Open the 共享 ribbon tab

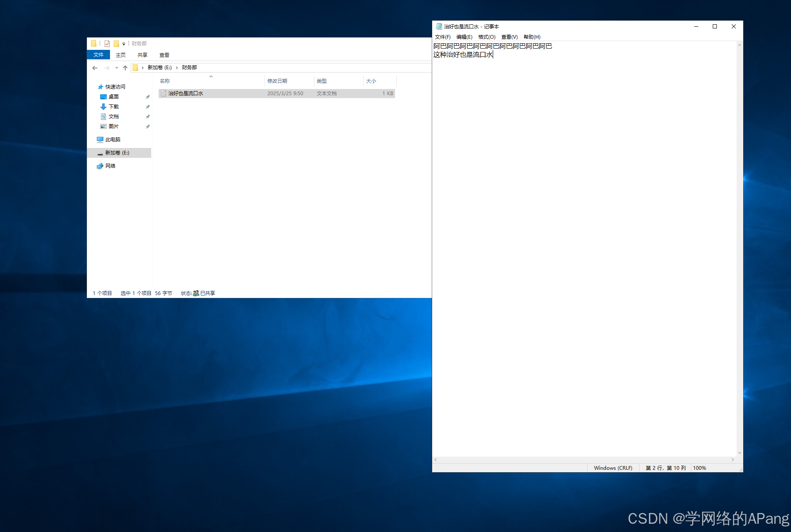[142, 55]
